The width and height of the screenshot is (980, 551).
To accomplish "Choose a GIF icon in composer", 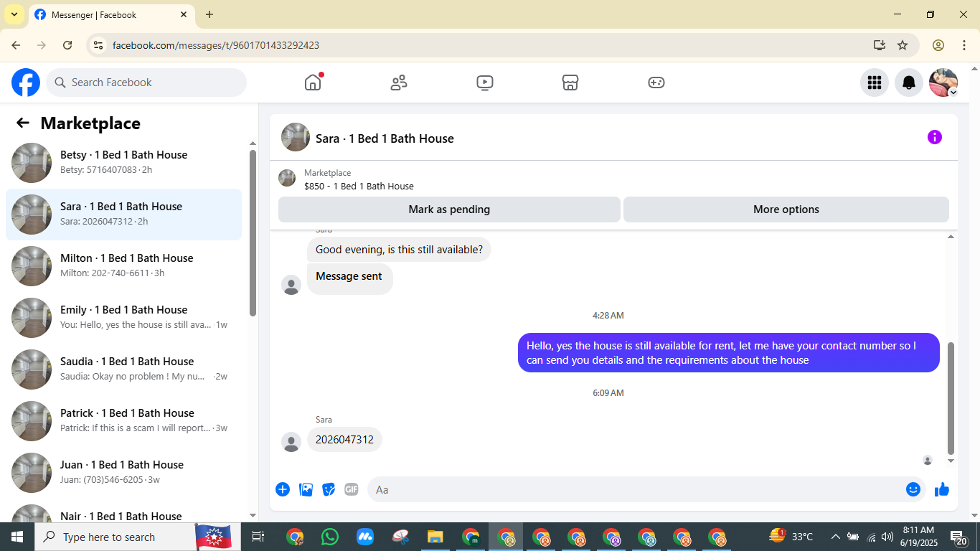I will 352,489.
